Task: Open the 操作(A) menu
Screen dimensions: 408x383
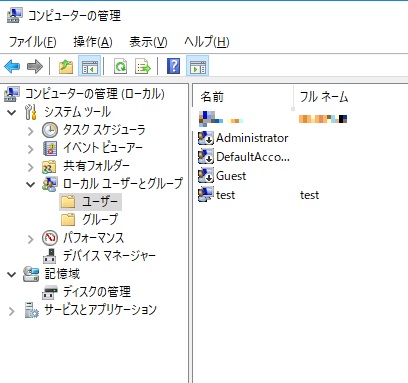Action: (93, 42)
